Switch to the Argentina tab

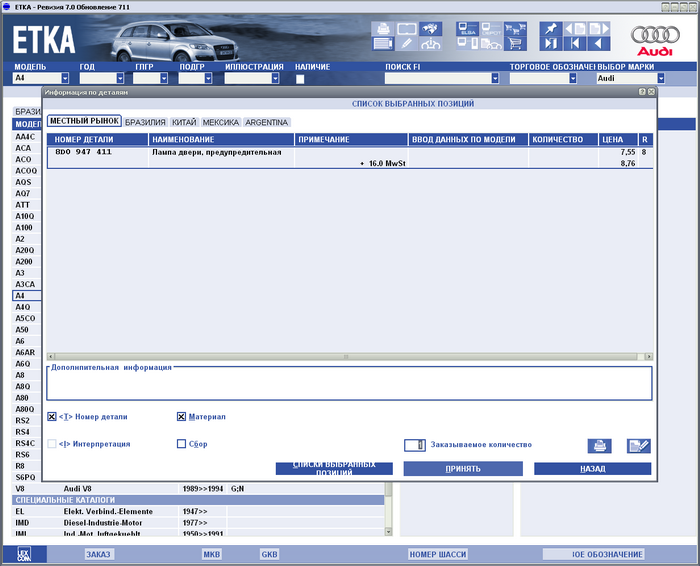[x=267, y=122]
